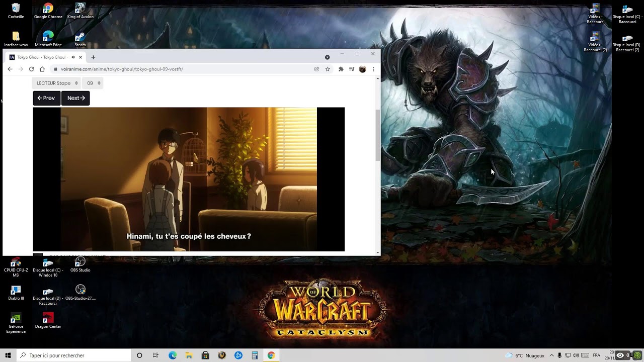Launch OBS Studio from the desktop
Viewport: 644px width, 362px height.
pyautogui.click(x=80, y=264)
